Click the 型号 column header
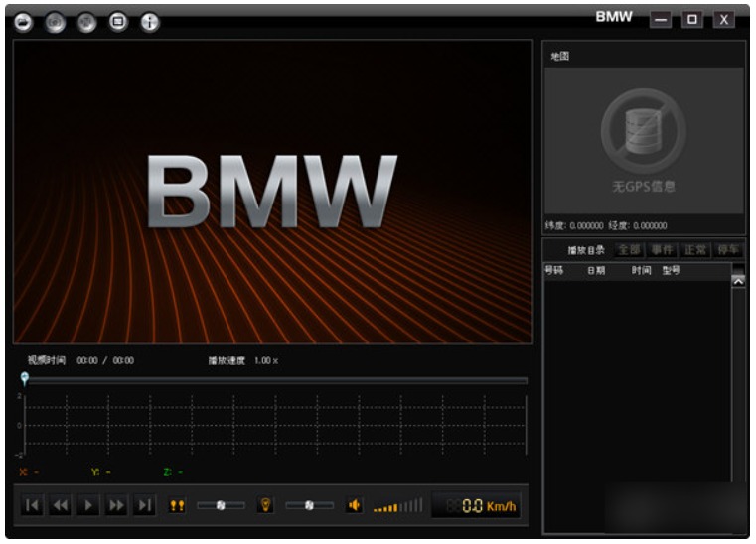756x544 pixels. (x=672, y=270)
